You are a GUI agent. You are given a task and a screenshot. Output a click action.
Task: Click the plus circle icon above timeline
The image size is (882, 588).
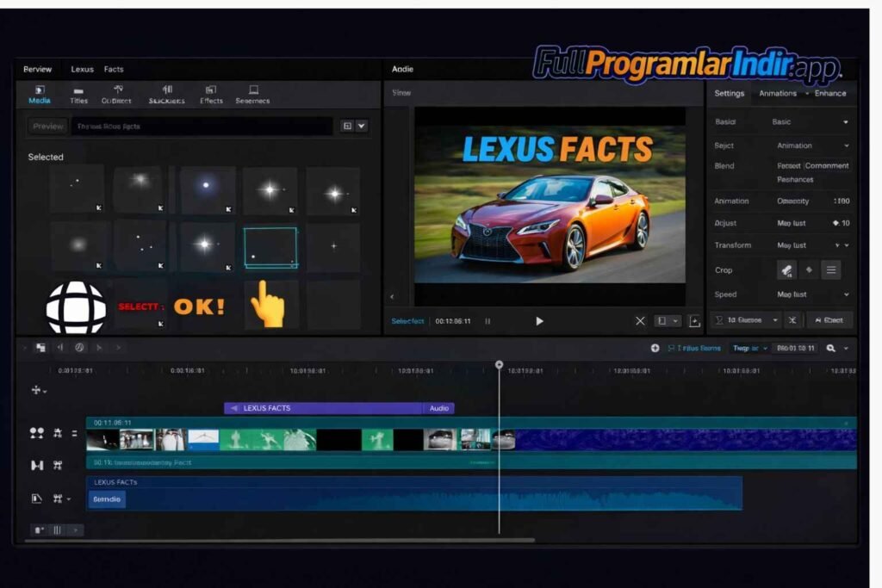655,348
